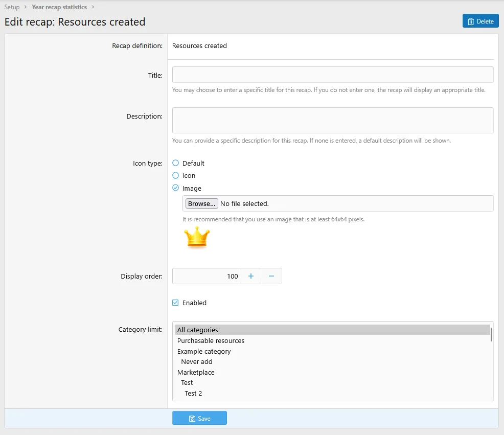Select the Default icon type radio

click(x=176, y=163)
